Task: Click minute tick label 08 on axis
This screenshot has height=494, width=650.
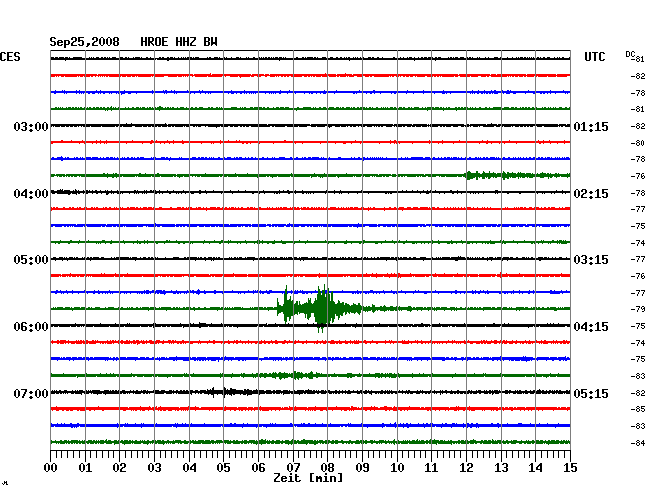Action: [327, 468]
